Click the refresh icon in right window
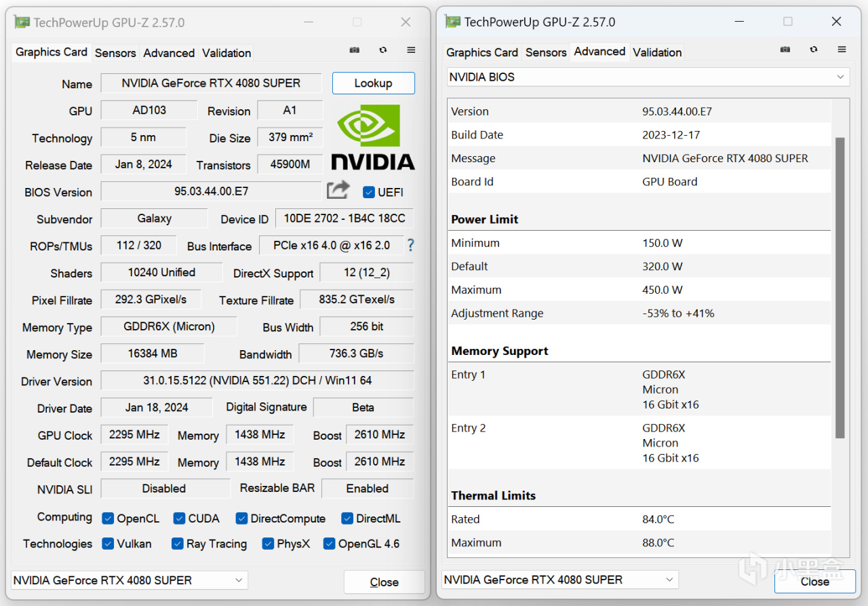 [814, 50]
